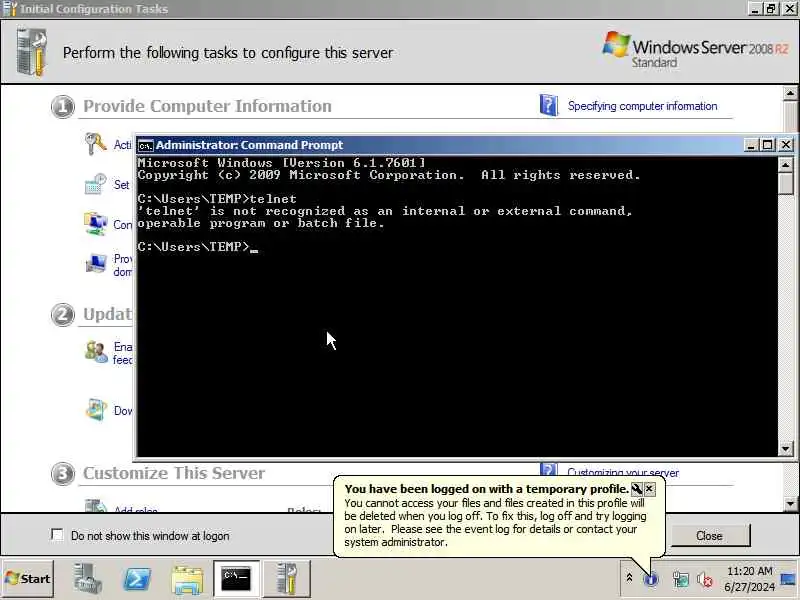800x600 pixels.
Task: Click the blue information tray icon
Action: tap(651, 580)
